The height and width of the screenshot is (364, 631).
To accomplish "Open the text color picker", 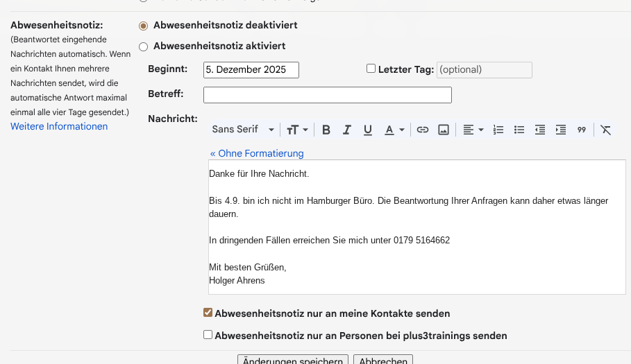I will 394,130.
